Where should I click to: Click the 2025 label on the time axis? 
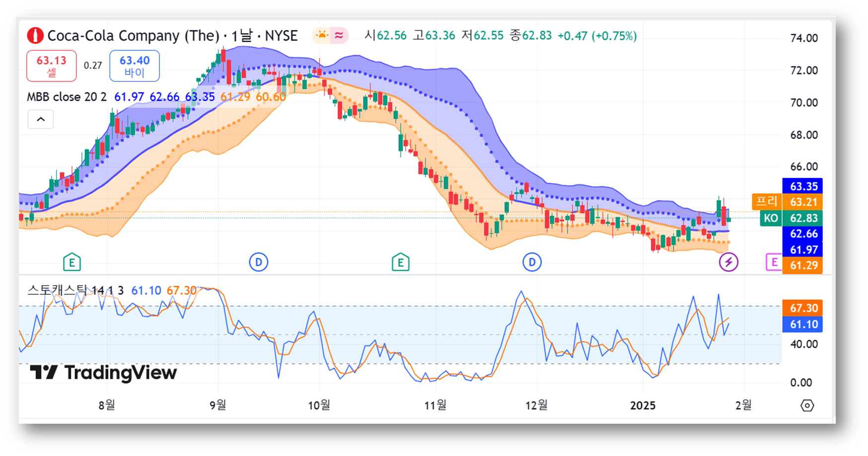tap(643, 406)
